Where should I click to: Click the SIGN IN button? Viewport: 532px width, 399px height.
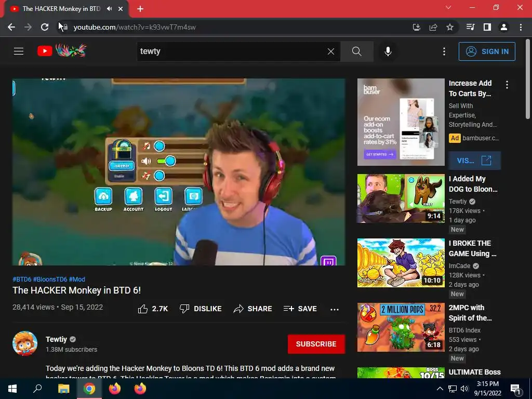[x=487, y=51]
